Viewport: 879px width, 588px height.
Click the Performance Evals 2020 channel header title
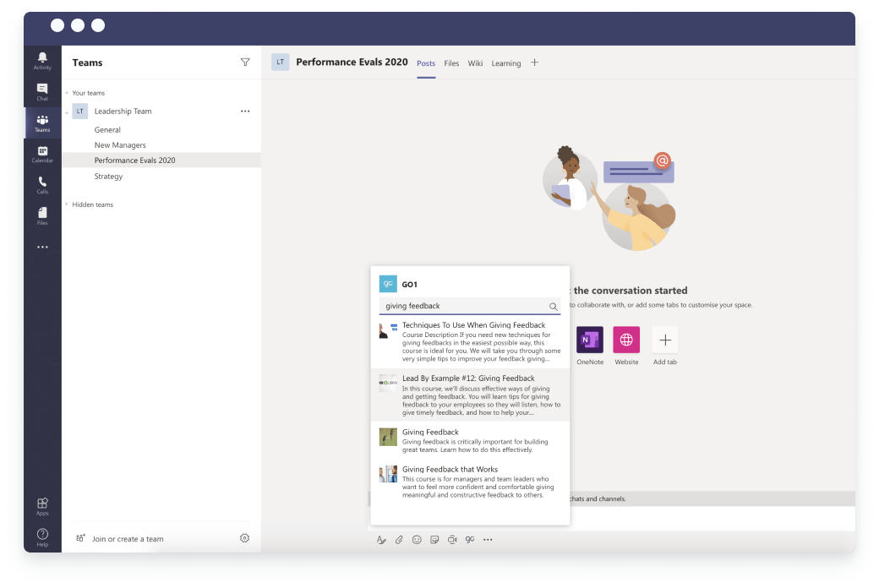pos(352,62)
